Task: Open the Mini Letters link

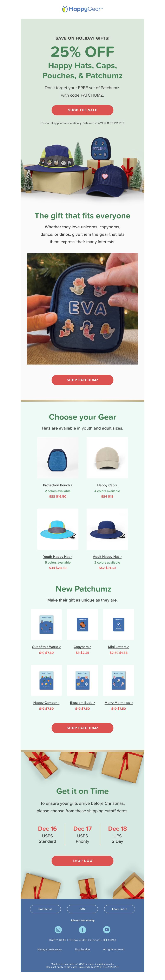Action: [118, 647]
